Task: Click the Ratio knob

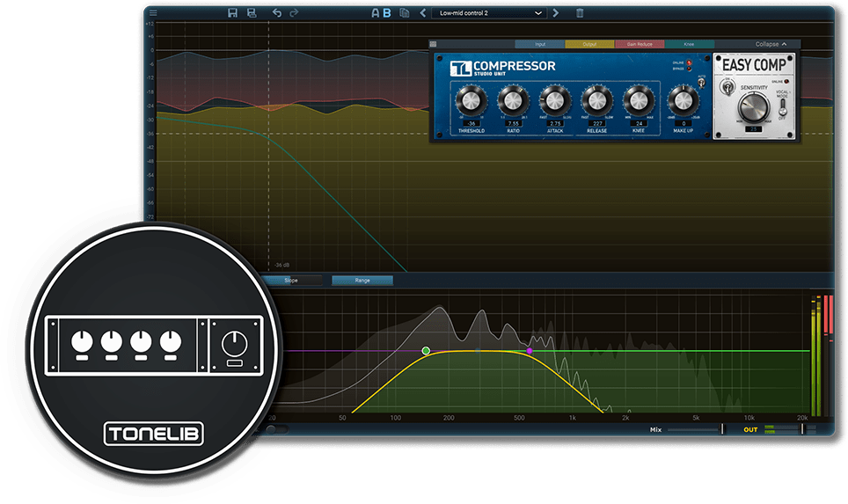Action: 513,100
